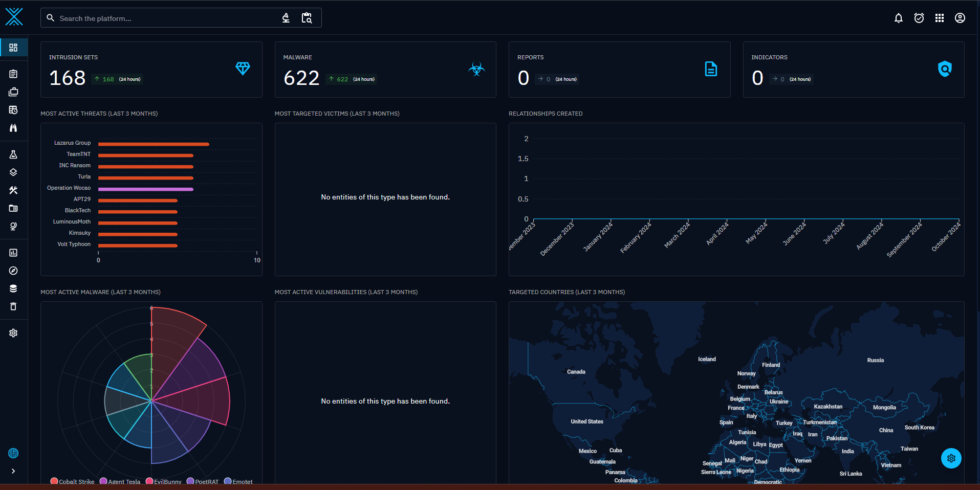The width and height of the screenshot is (980, 490).
Task: Click the Malware count 622
Action: pyautogui.click(x=301, y=78)
